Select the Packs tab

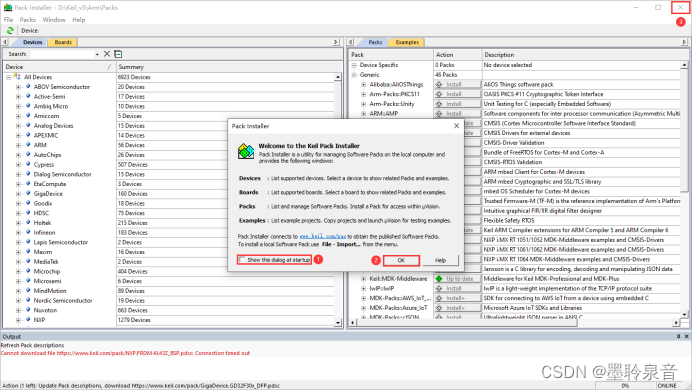point(375,42)
